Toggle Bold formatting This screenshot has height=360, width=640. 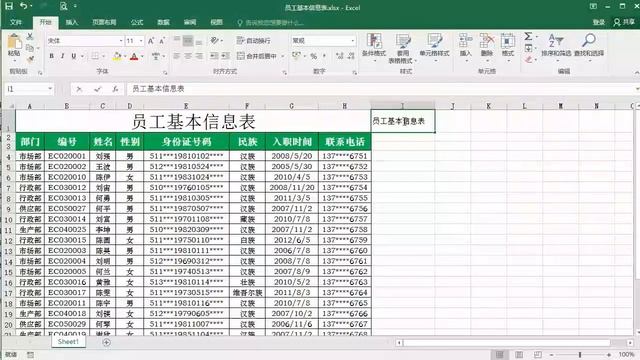[51, 56]
